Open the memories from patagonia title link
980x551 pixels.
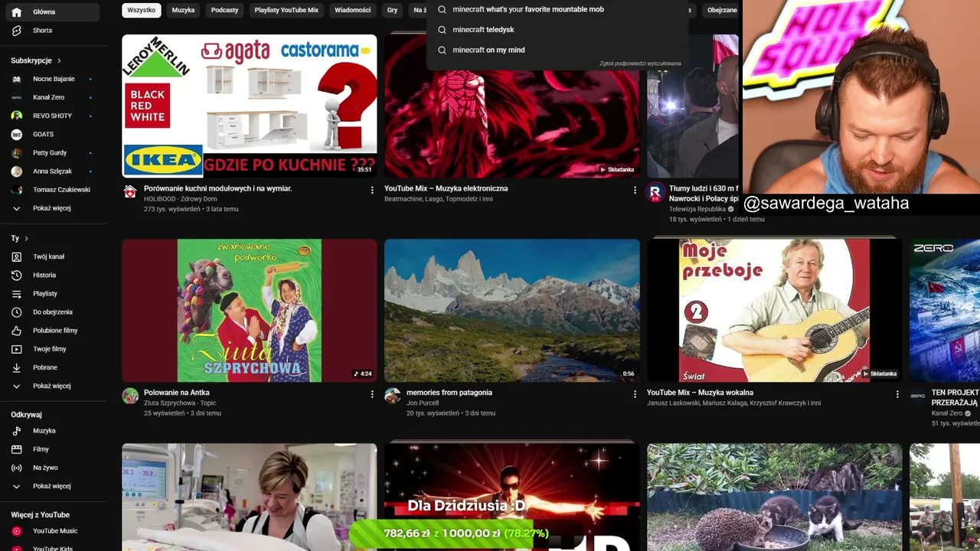point(449,393)
